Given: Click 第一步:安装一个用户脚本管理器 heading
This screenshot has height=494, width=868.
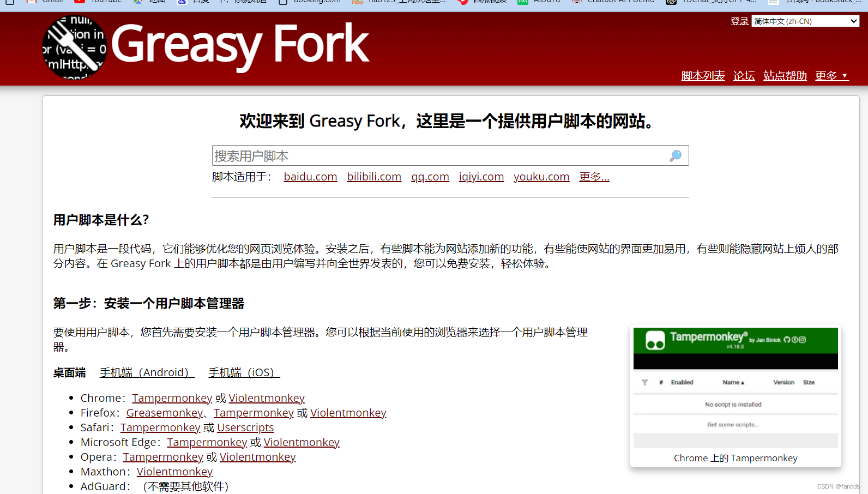Looking at the screenshot, I should 149,303.
